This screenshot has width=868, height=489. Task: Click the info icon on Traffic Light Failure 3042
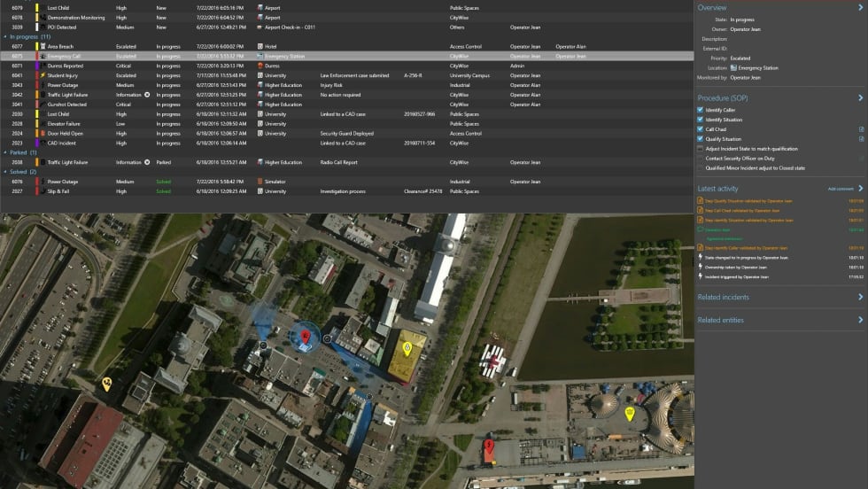coord(147,95)
